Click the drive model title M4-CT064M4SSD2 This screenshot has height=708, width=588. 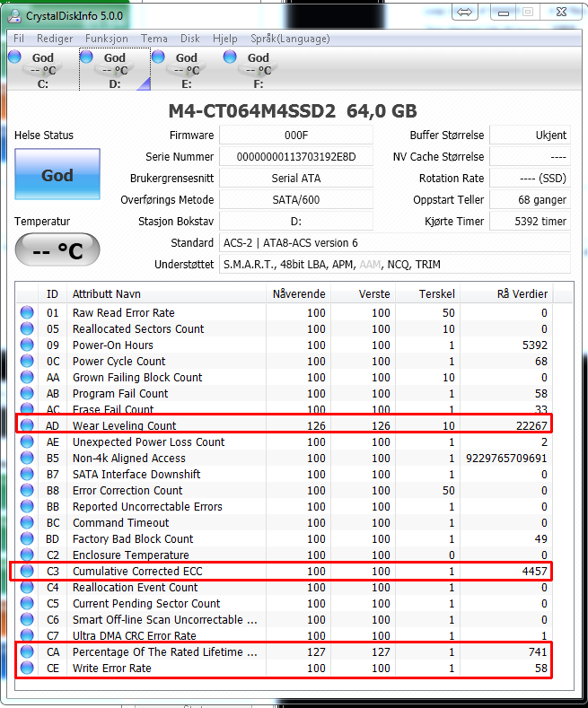click(252, 111)
